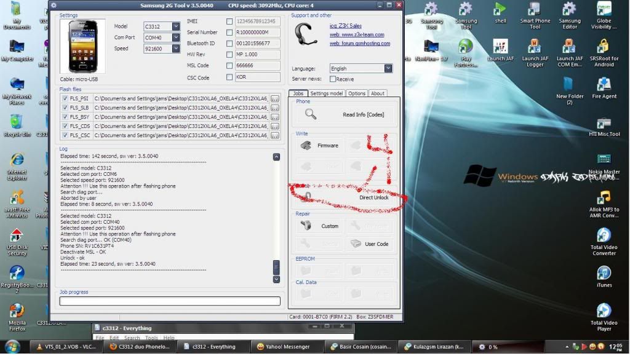Screen dimensions: 630x364
Task: Open Smart Phone Tool desktop icon
Action: [535, 15]
